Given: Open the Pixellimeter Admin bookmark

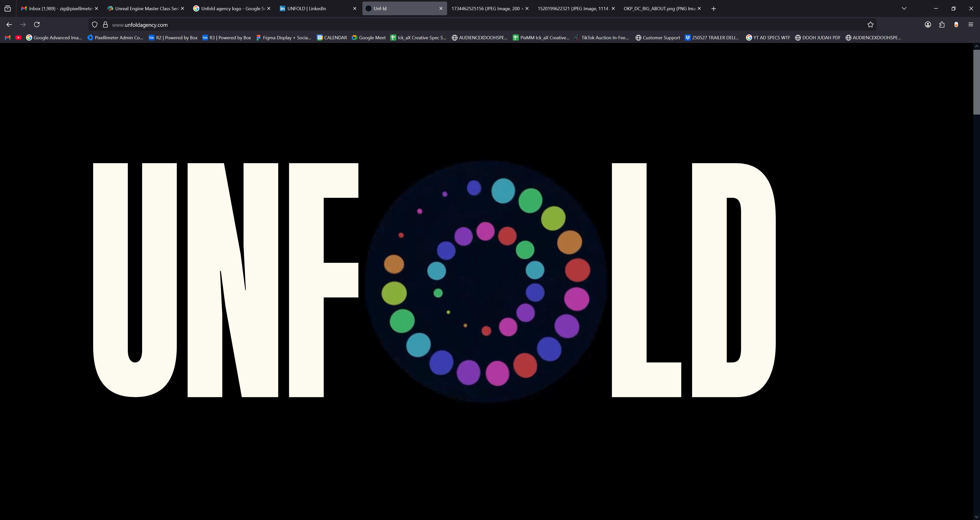Looking at the screenshot, I should click(x=115, y=38).
